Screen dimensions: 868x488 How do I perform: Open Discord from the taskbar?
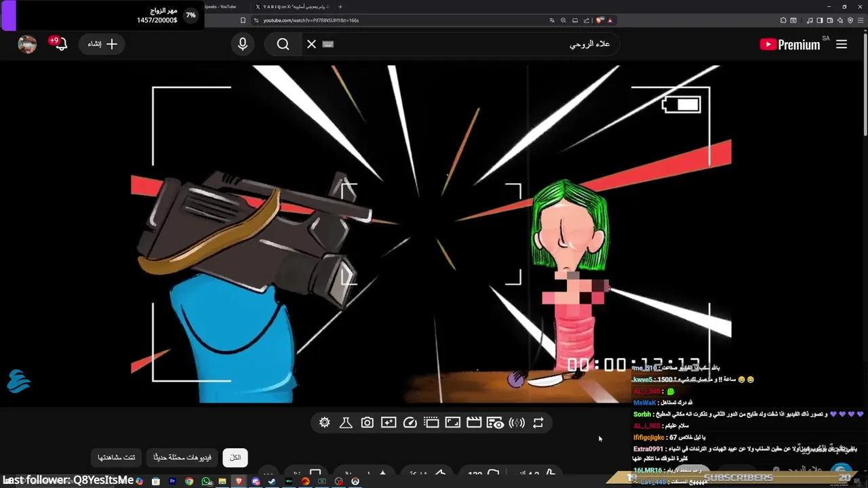(x=256, y=481)
